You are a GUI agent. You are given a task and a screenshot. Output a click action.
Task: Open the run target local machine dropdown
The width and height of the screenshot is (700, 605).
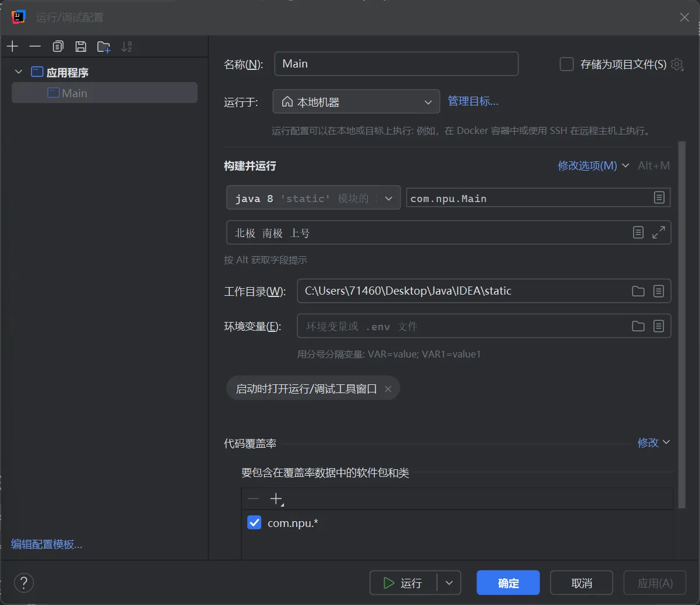click(x=356, y=102)
